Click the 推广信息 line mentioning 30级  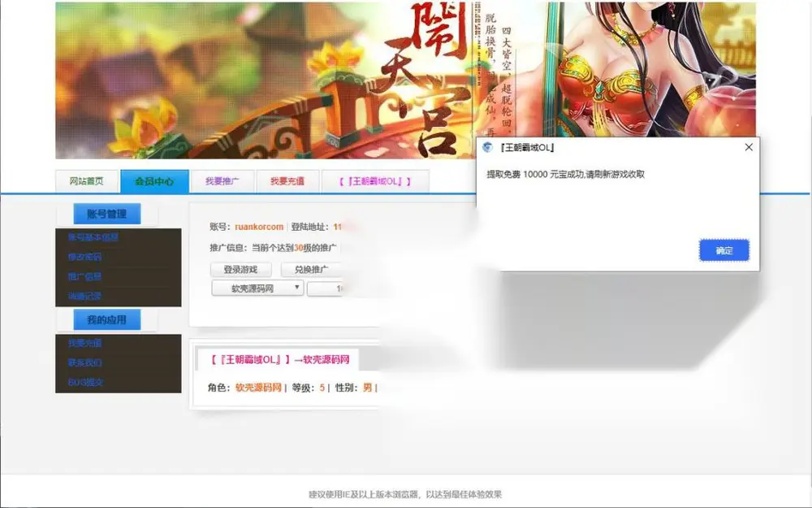273,248
